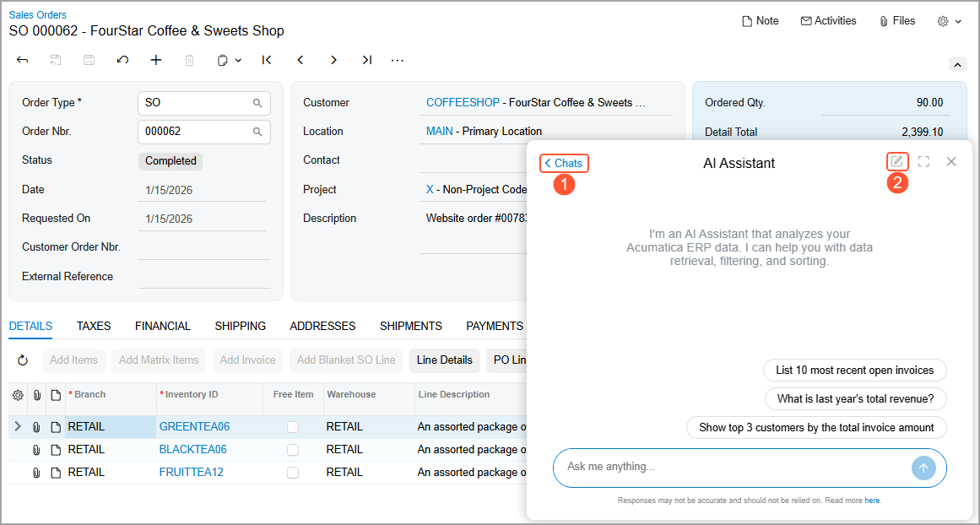
Task: Open the clipboard copy-paste dropdown
Action: coord(229,61)
